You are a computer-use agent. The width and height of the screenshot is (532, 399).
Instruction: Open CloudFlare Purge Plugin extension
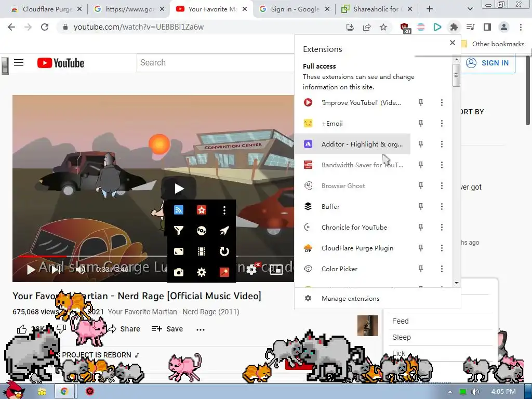coord(353,248)
